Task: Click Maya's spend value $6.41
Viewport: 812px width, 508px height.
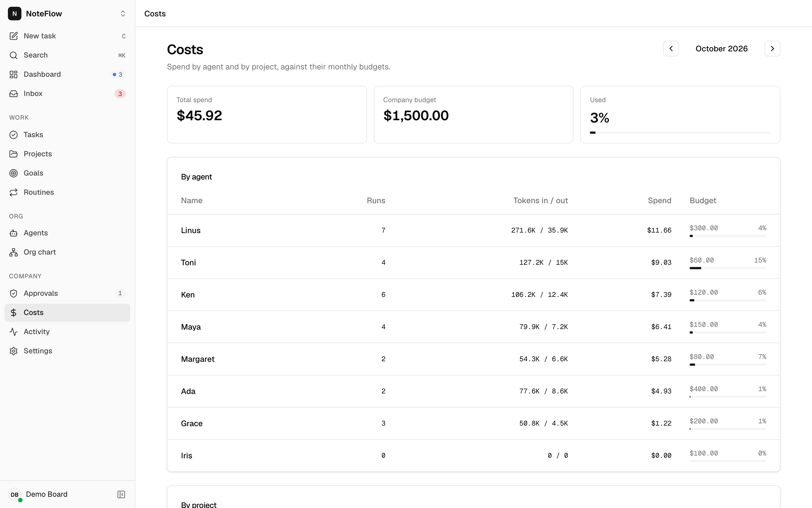Action: [661, 327]
